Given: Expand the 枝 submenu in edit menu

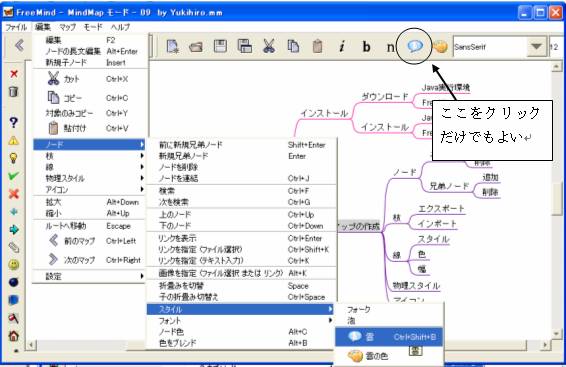Looking at the screenshot, I should 89,156.
